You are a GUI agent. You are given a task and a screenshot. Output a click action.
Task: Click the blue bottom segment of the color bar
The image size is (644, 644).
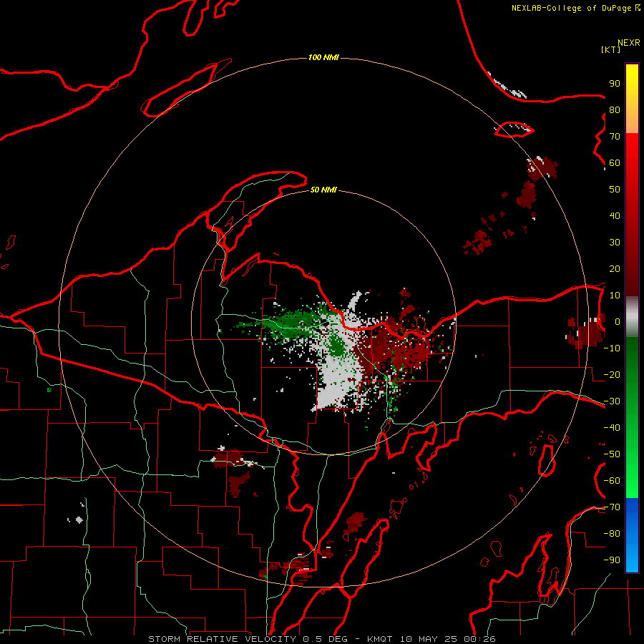632,535
